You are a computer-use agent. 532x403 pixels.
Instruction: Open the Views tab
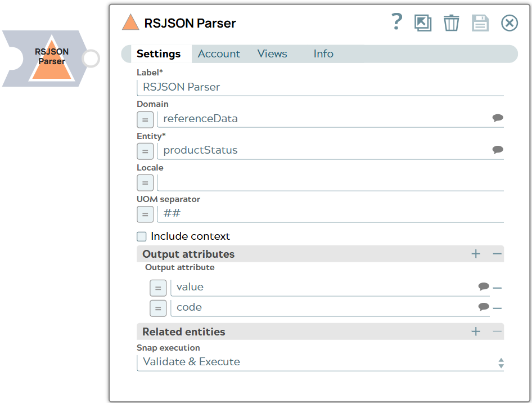tap(272, 53)
